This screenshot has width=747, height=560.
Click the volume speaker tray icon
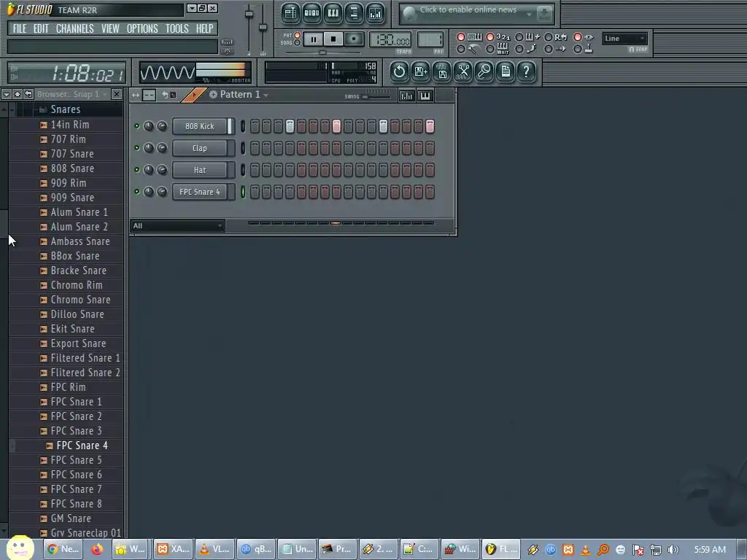[673, 550]
